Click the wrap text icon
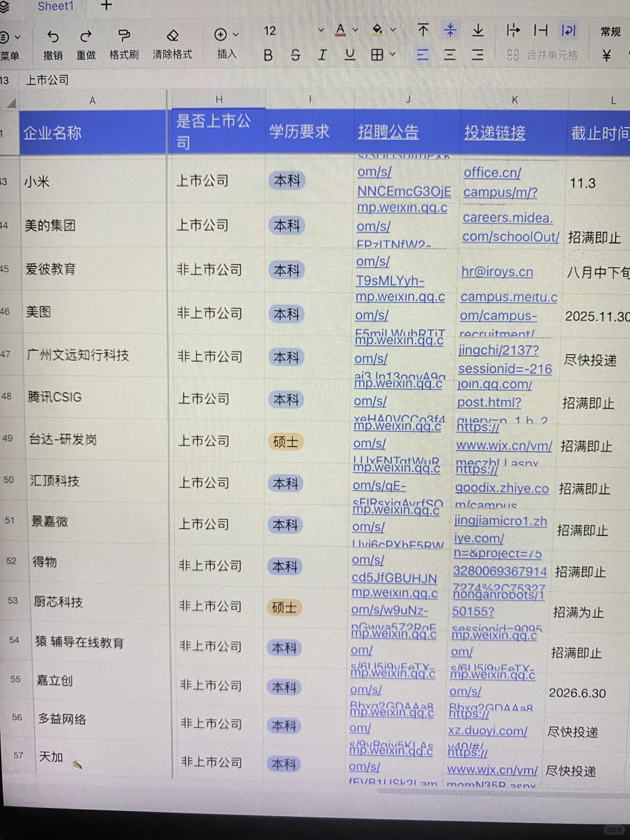This screenshot has height=840, width=630. click(x=568, y=30)
